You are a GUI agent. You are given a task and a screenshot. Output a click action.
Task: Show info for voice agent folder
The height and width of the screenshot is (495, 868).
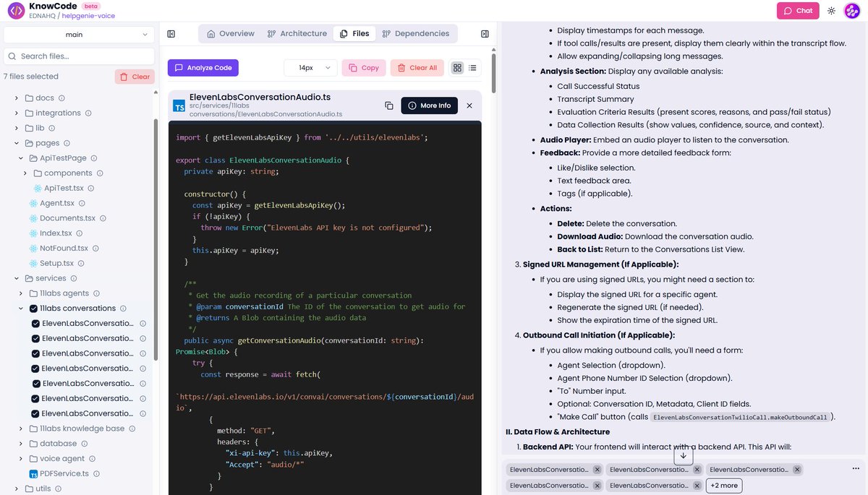pos(92,459)
